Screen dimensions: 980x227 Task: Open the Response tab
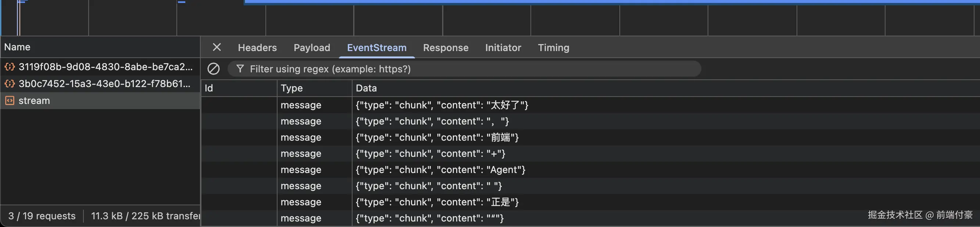(446, 47)
